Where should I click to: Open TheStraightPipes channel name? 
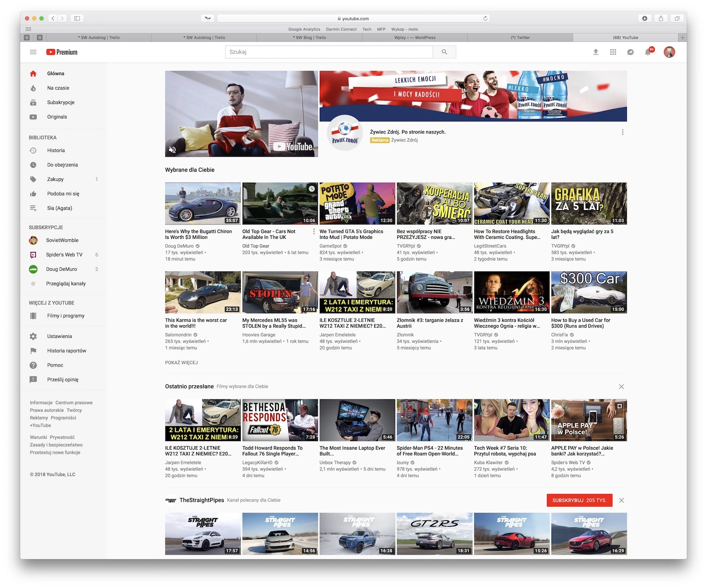pos(201,500)
